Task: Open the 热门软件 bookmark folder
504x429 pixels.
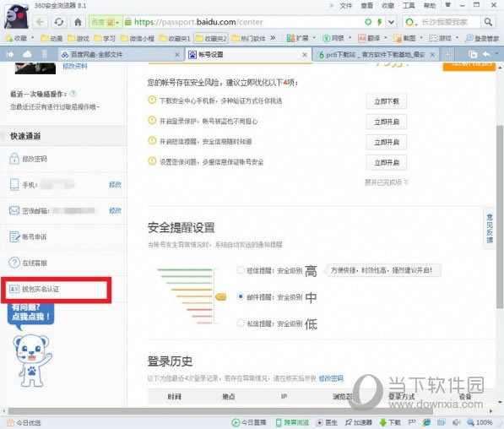Action: click(x=248, y=38)
